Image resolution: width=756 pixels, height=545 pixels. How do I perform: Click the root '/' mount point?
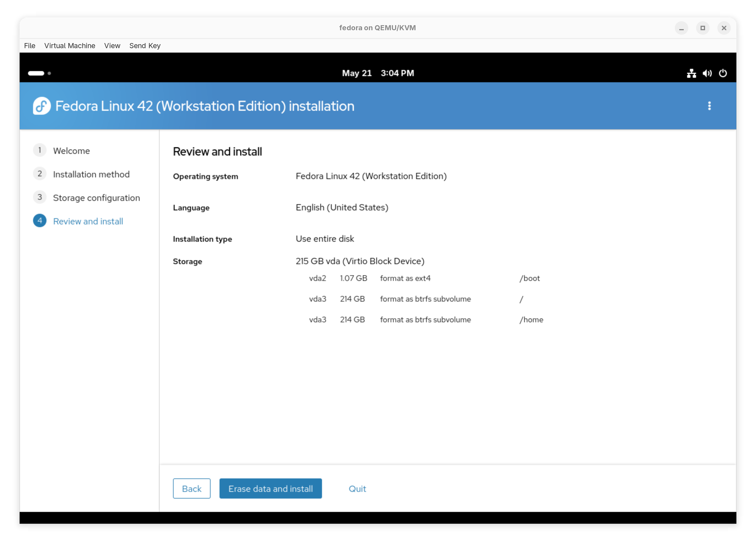tap(521, 299)
